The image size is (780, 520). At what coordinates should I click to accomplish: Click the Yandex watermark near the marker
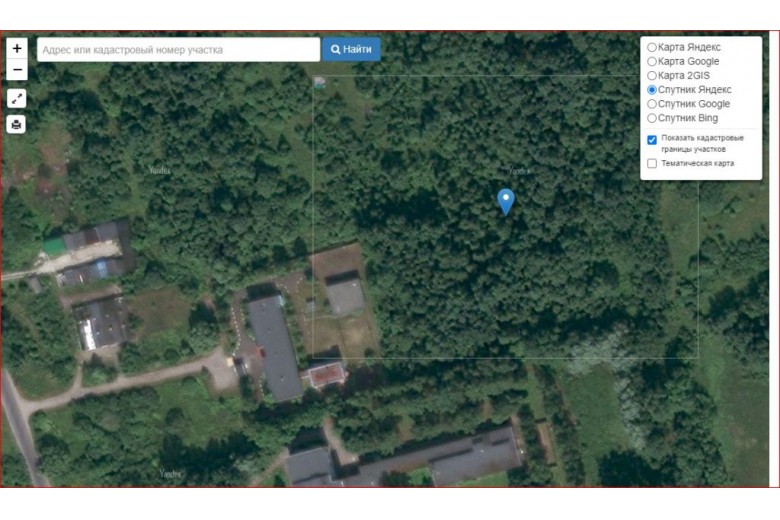pos(519,171)
